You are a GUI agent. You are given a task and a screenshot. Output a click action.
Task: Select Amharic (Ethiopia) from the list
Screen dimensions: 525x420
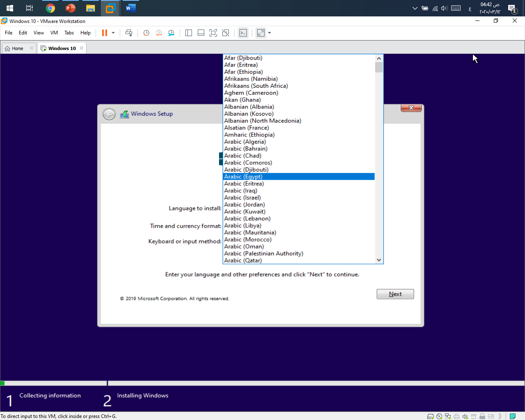coord(299,135)
